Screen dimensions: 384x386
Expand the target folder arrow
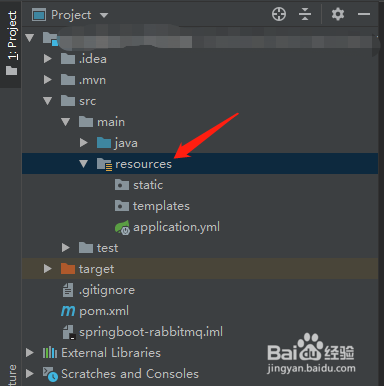pyautogui.click(x=48, y=269)
